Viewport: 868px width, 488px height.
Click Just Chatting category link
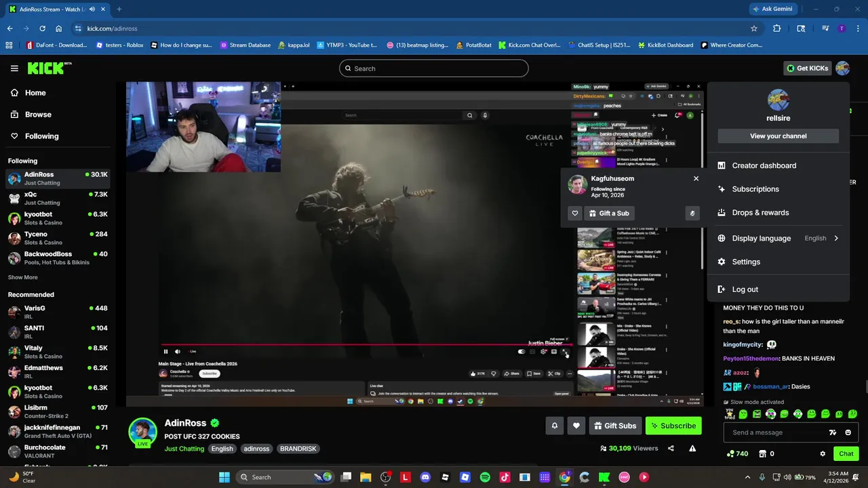click(x=184, y=449)
